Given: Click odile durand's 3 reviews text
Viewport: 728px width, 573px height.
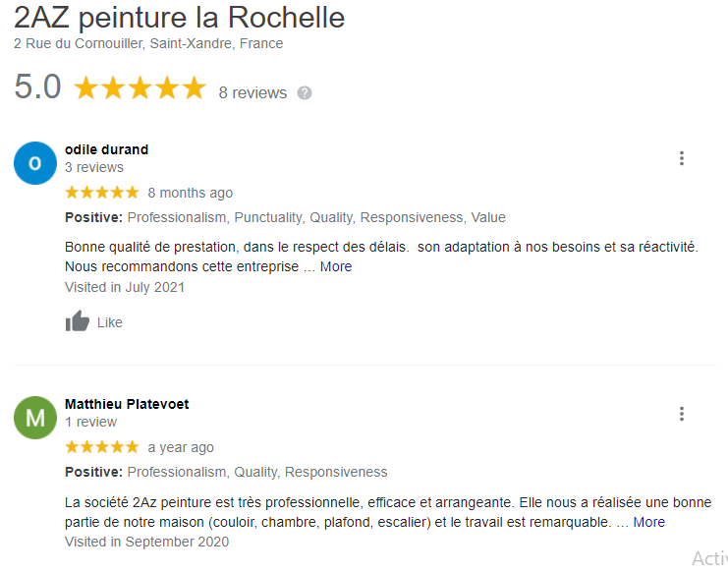Looking at the screenshot, I should click(x=94, y=167).
